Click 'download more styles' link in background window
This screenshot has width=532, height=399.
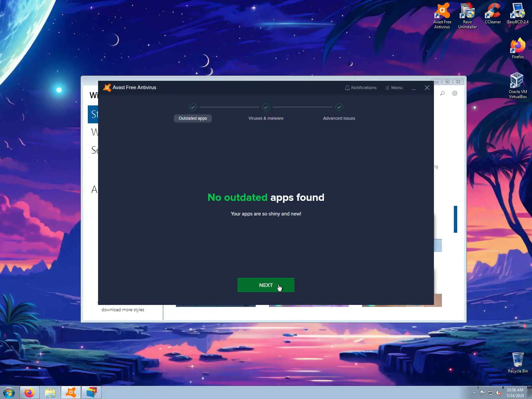coord(123,310)
